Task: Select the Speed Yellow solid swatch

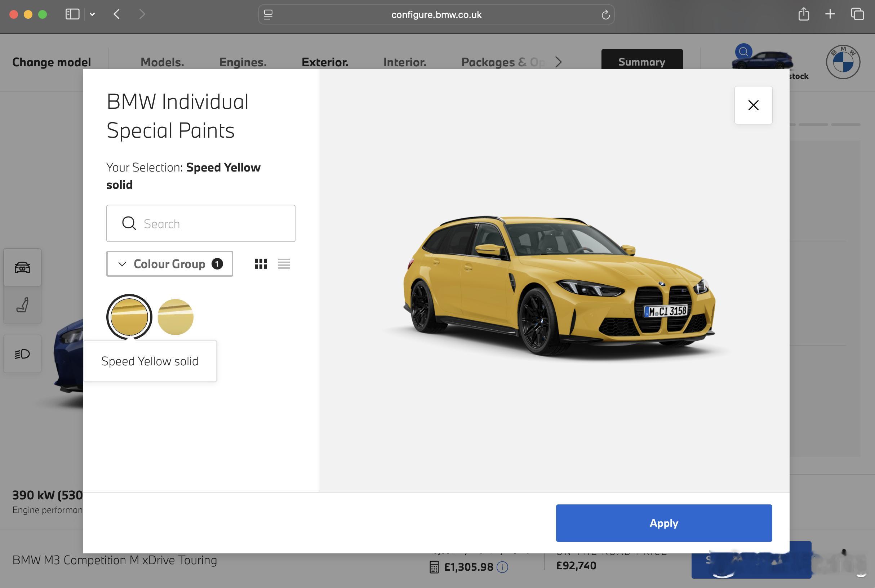Action: tap(129, 317)
